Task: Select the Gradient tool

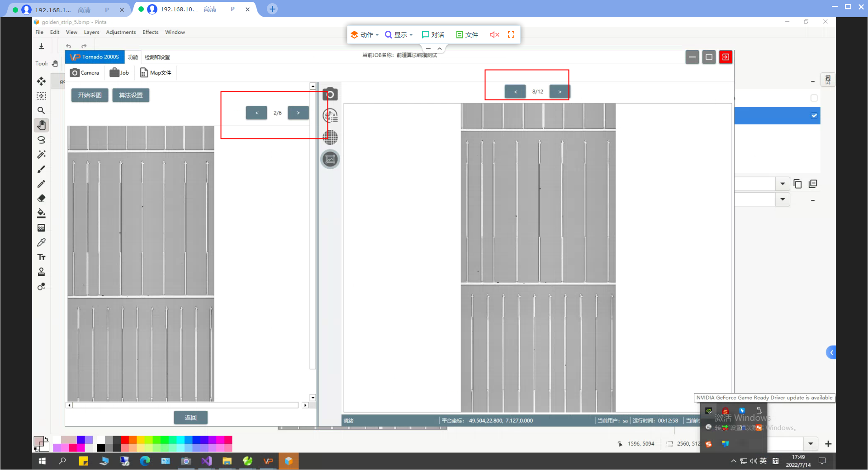Action: click(41, 228)
